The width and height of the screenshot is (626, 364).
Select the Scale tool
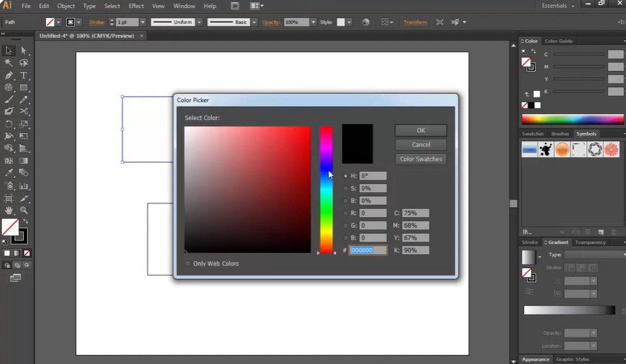[23, 124]
